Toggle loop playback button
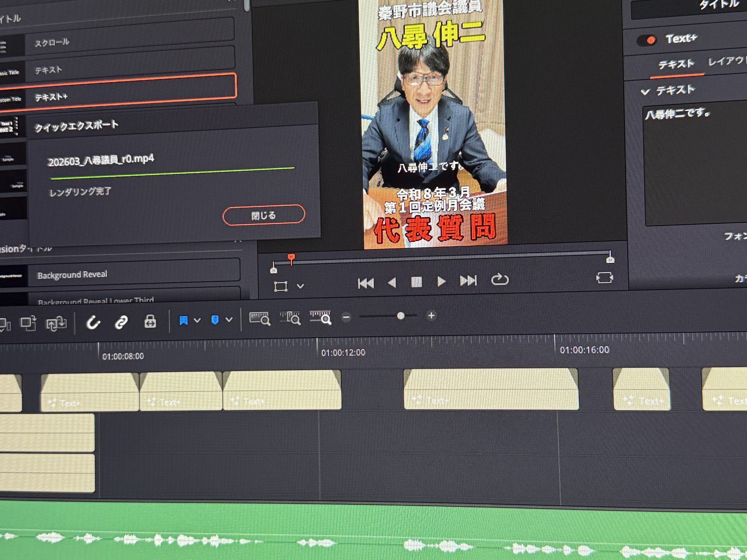747x560 pixels. 500,279
